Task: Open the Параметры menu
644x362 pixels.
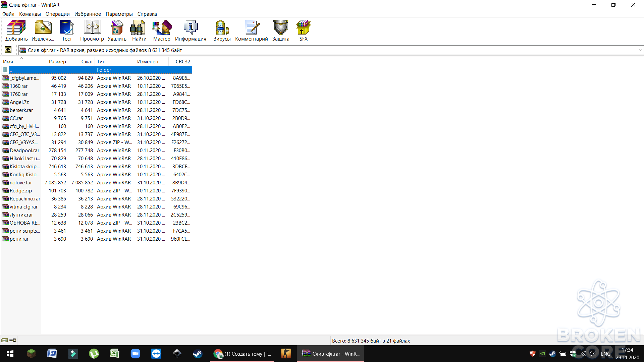Action: [119, 14]
